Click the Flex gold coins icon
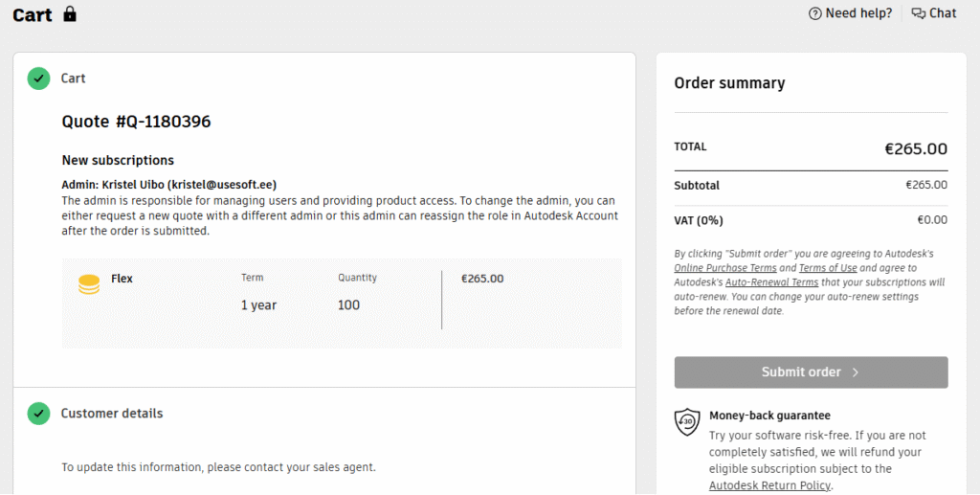 pos(89,284)
